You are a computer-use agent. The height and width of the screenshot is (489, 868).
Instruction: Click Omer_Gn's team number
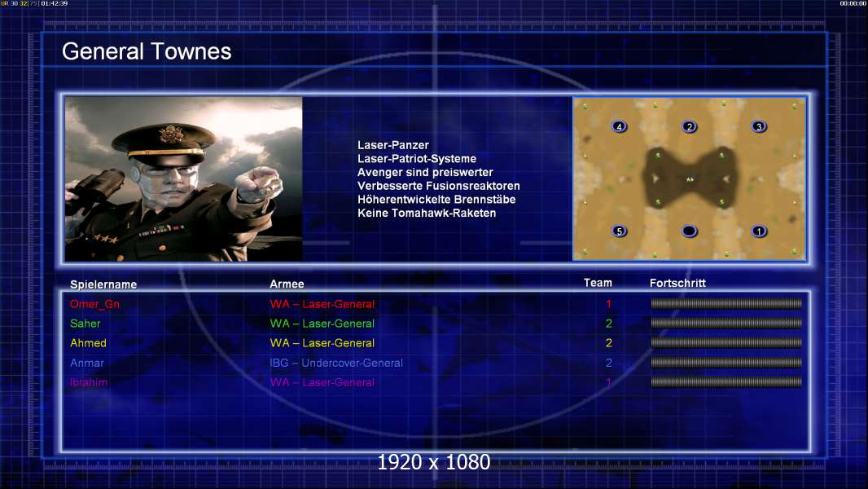point(608,304)
